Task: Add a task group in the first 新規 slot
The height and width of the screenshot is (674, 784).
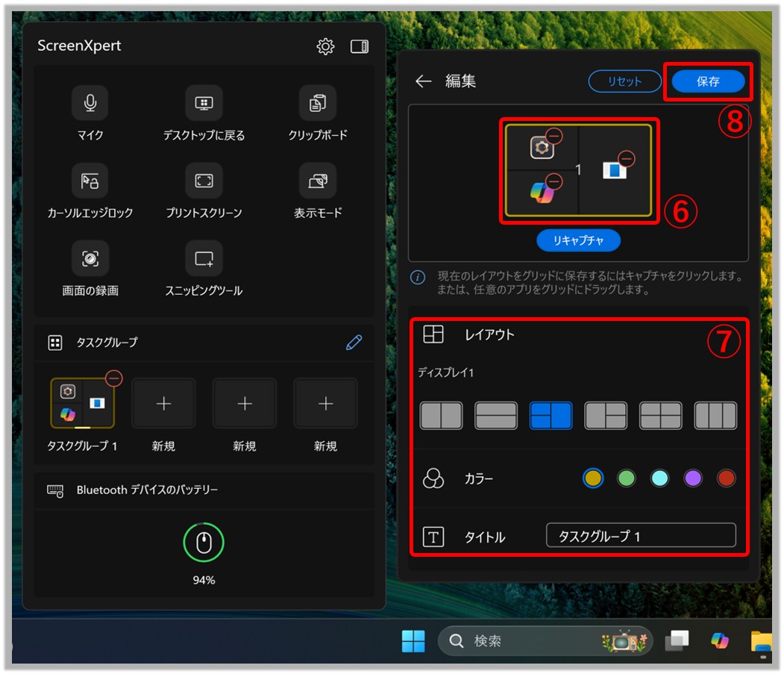Action: point(163,403)
